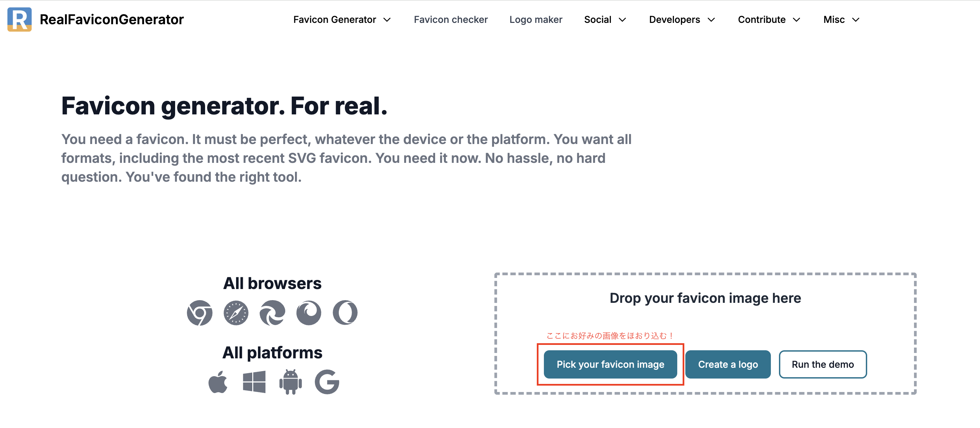This screenshot has width=980, height=428.
Task: Expand the Favicon Generator dropdown
Action: tap(342, 20)
